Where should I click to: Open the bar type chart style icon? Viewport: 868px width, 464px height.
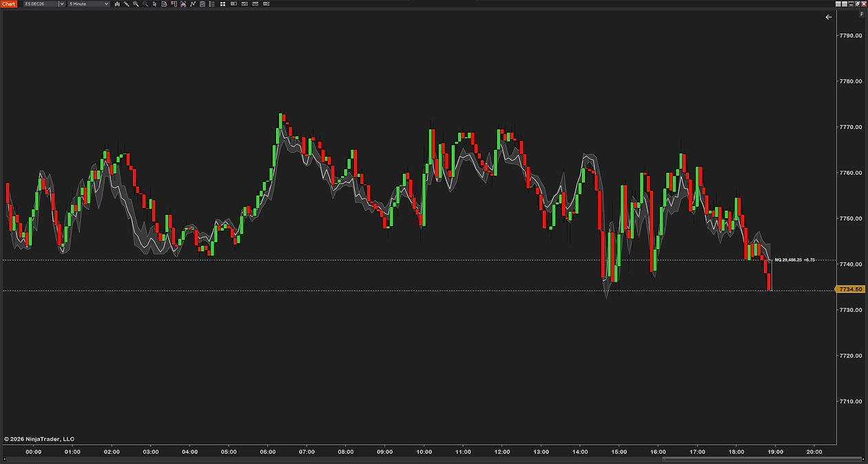[117, 4]
